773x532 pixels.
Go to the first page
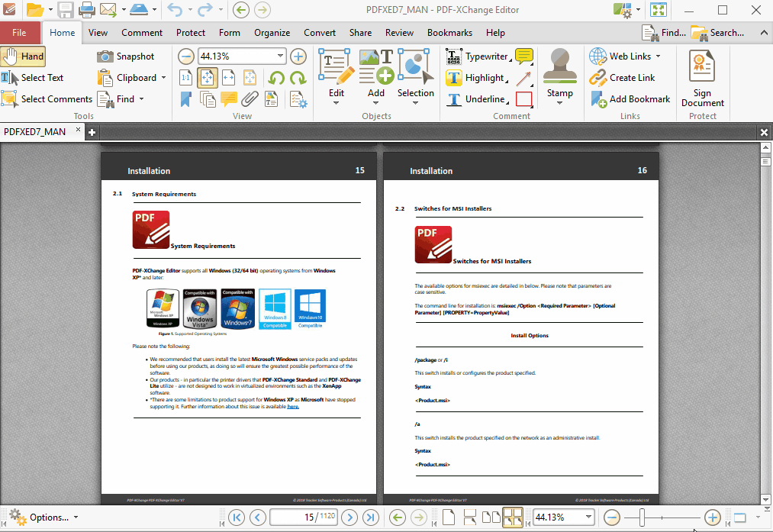[237, 517]
